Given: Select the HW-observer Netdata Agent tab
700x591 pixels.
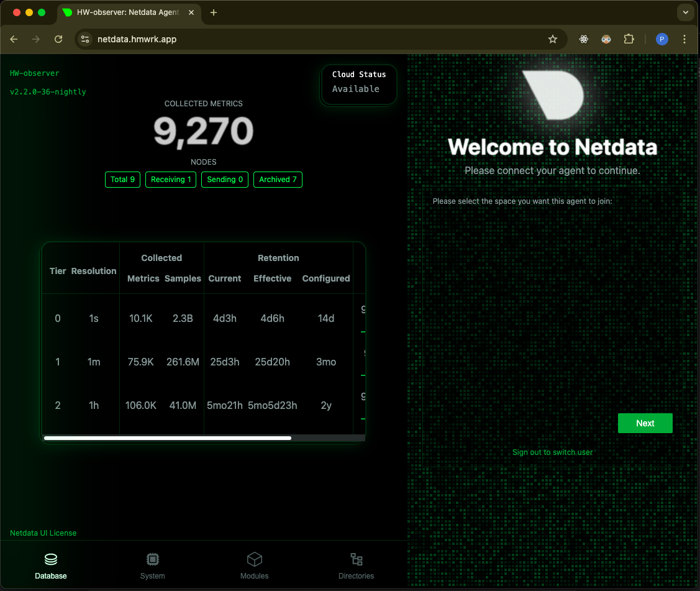Looking at the screenshot, I should pyautogui.click(x=129, y=12).
